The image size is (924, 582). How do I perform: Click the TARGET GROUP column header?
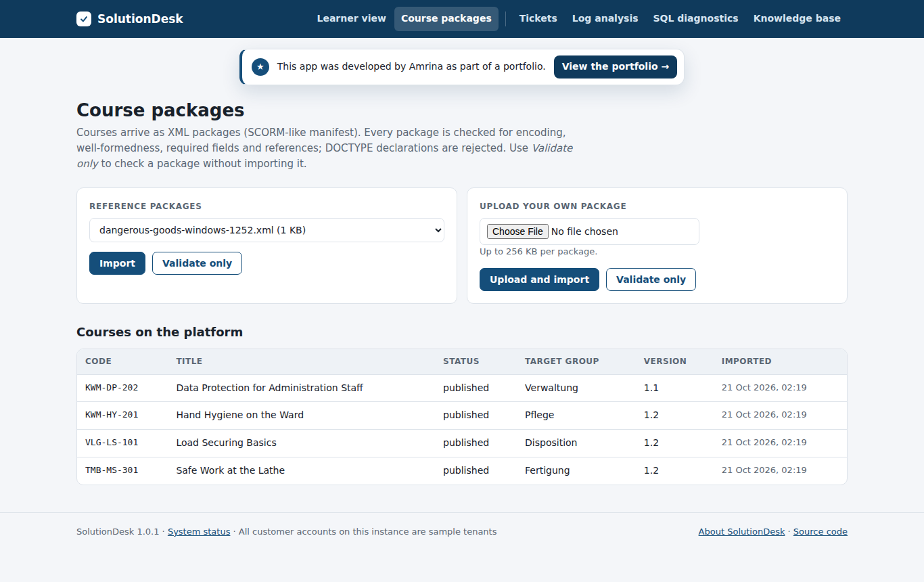click(561, 361)
